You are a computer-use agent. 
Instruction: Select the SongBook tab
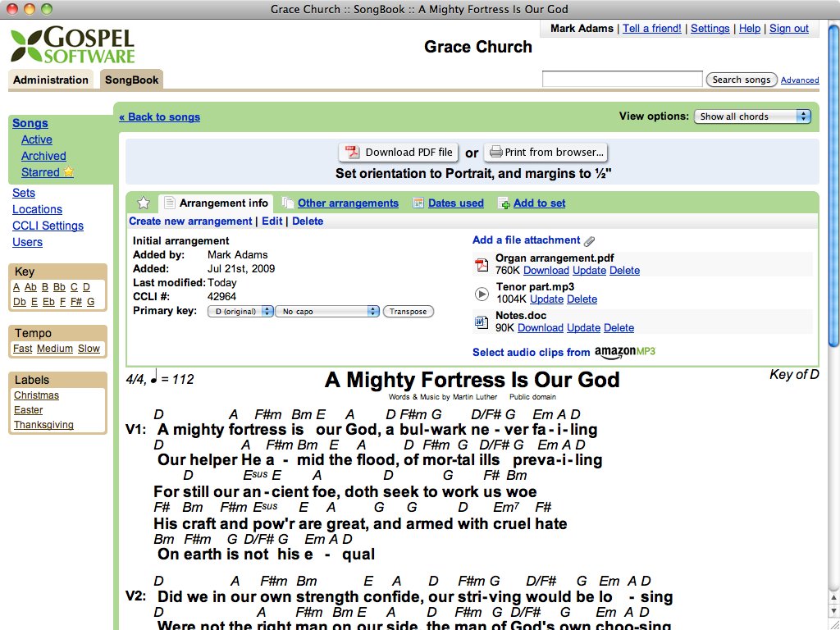click(x=132, y=80)
